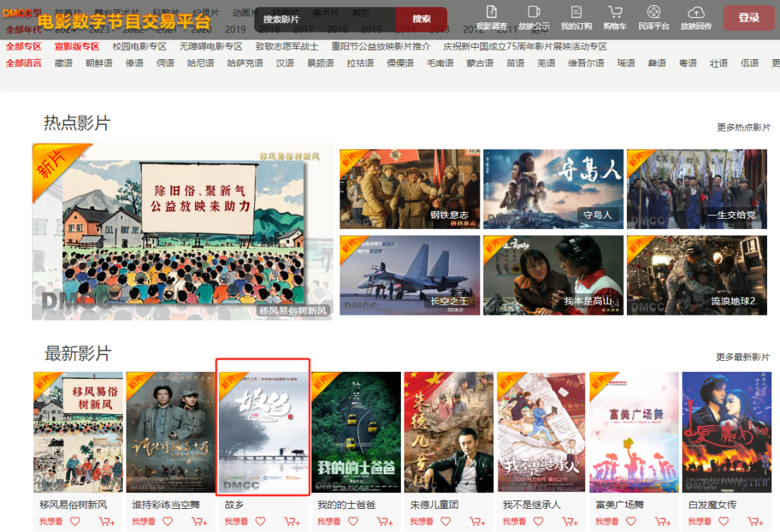Select the 重阳节公益放映影片推介 filter

pyautogui.click(x=381, y=47)
